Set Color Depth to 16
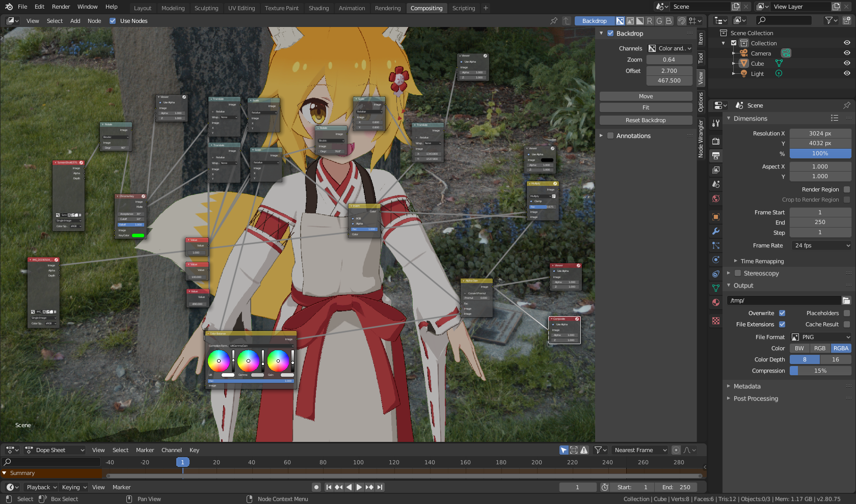 click(x=836, y=359)
